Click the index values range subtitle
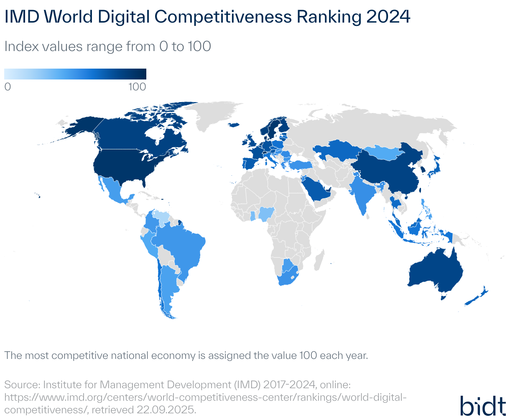 [107, 46]
